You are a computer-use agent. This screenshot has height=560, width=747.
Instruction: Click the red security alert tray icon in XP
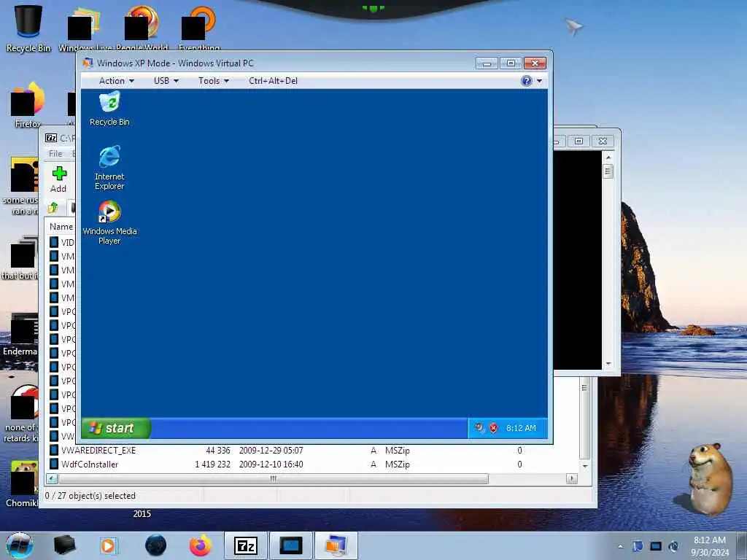[494, 428]
